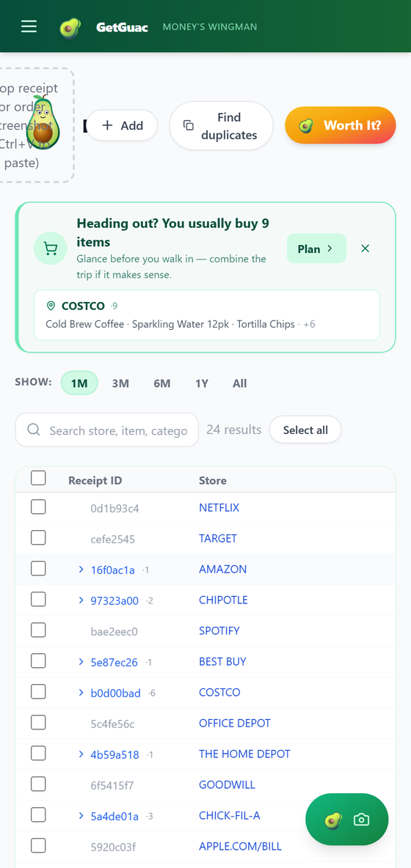Click the shopping cart icon in the card
This screenshot has height=868, width=411.
[51, 249]
